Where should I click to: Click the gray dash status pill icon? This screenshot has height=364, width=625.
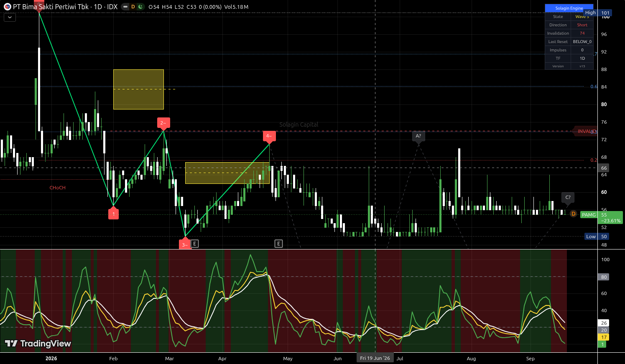125,7
